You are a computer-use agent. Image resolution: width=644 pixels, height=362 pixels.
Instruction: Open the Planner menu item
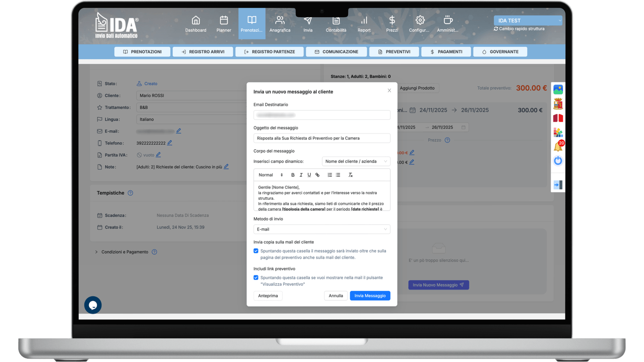pyautogui.click(x=224, y=24)
